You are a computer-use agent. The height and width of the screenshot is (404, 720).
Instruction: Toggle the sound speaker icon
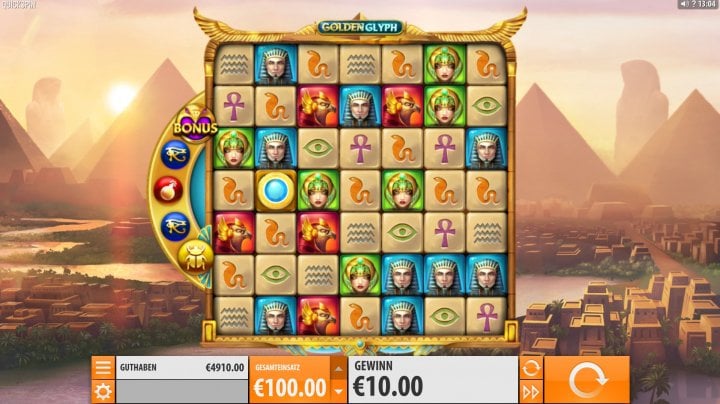[x=684, y=4]
